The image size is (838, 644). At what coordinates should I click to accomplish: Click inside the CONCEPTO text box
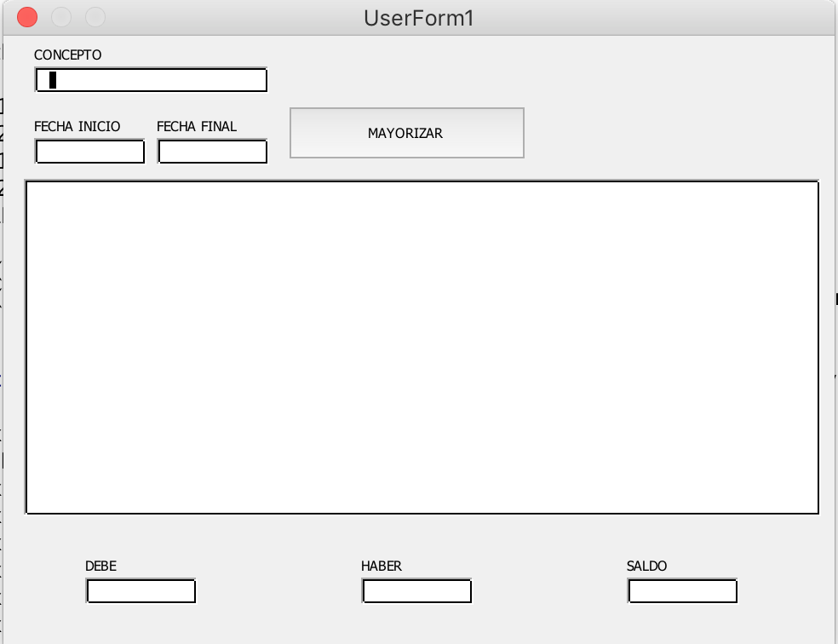pos(150,79)
